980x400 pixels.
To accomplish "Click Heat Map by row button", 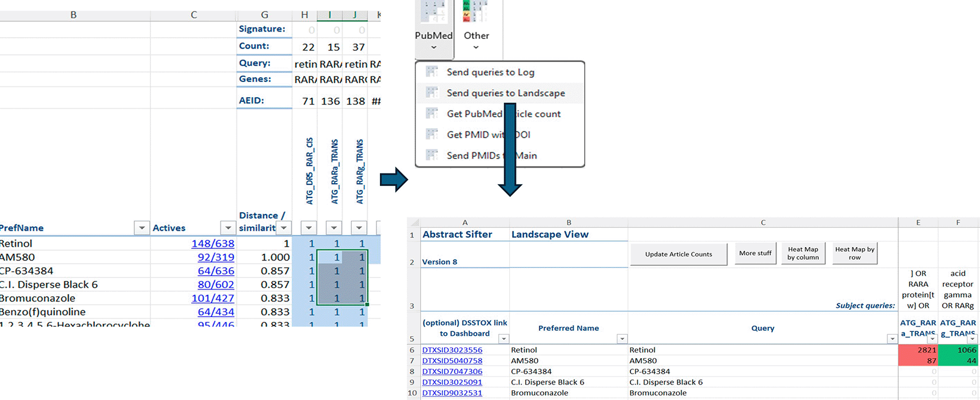I will point(854,253).
